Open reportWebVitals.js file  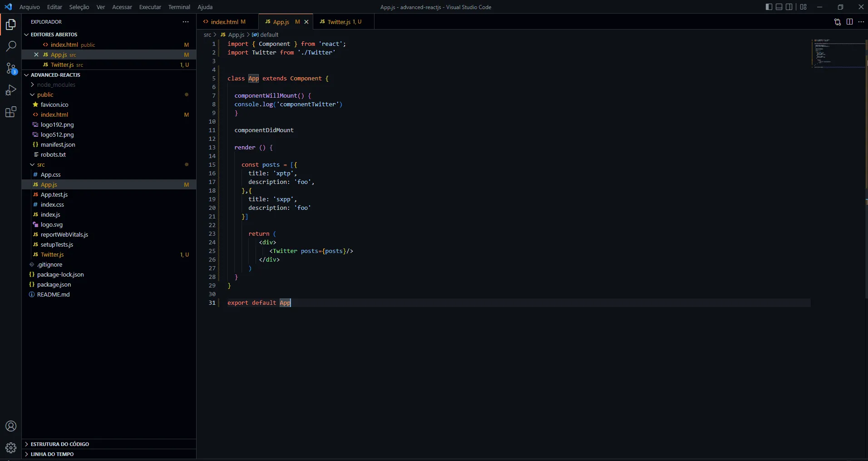(x=109, y=235)
